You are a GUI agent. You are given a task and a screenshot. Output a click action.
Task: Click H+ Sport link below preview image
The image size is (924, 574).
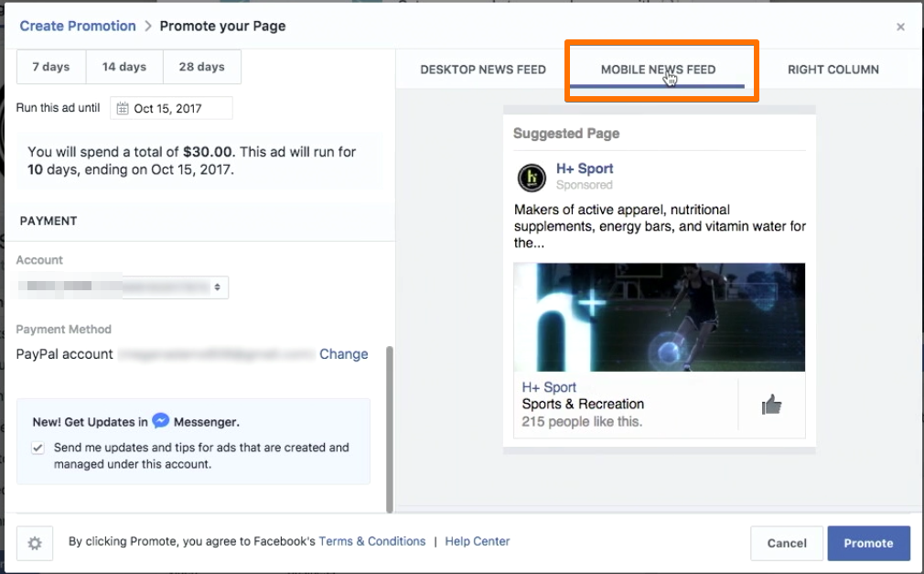pyautogui.click(x=549, y=387)
